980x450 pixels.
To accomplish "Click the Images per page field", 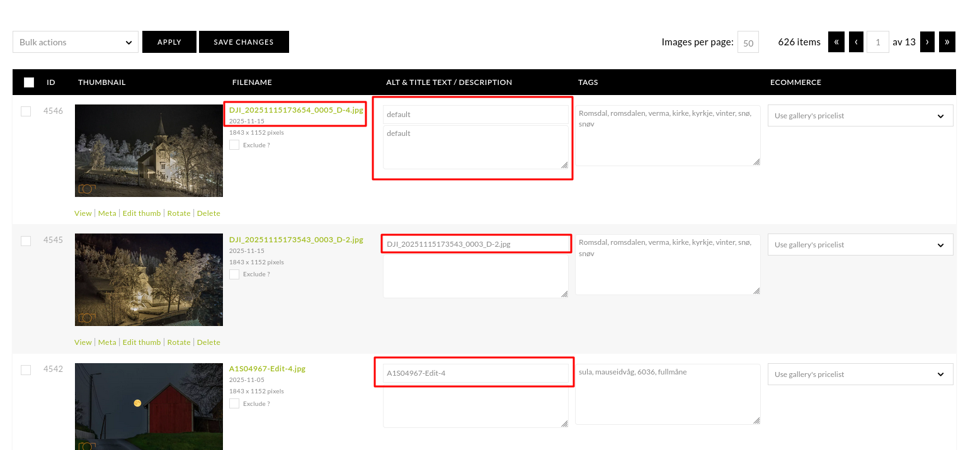I will tap(748, 42).
